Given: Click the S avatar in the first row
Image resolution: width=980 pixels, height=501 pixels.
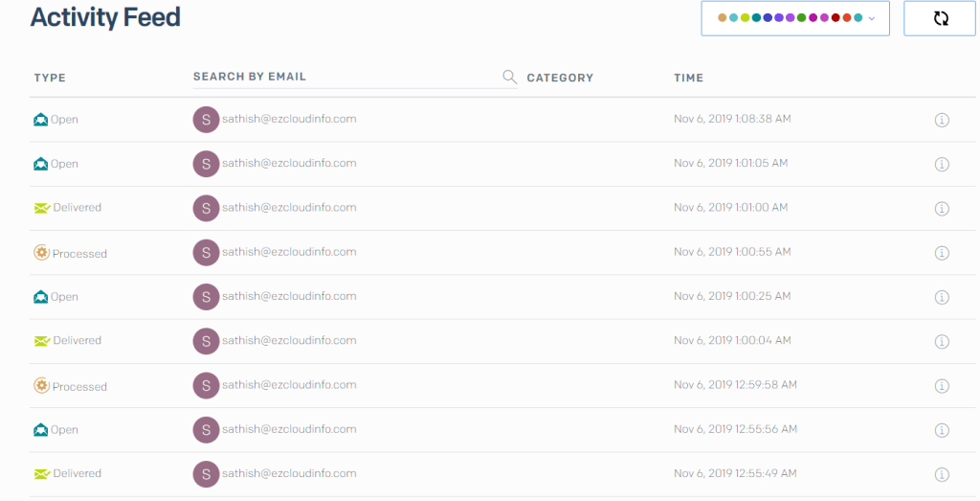Looking at the screenshot, I should pyautogui.click(x=206, y=120).
